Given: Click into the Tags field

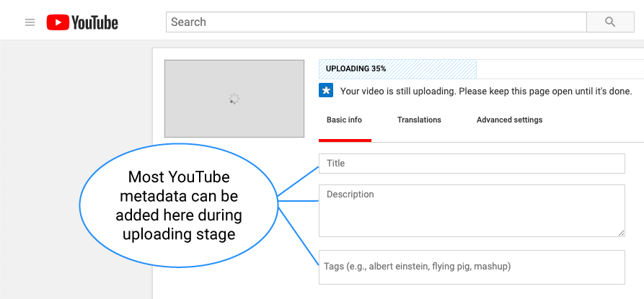Looking at the screenshot, I should click(x=472, y=267).
